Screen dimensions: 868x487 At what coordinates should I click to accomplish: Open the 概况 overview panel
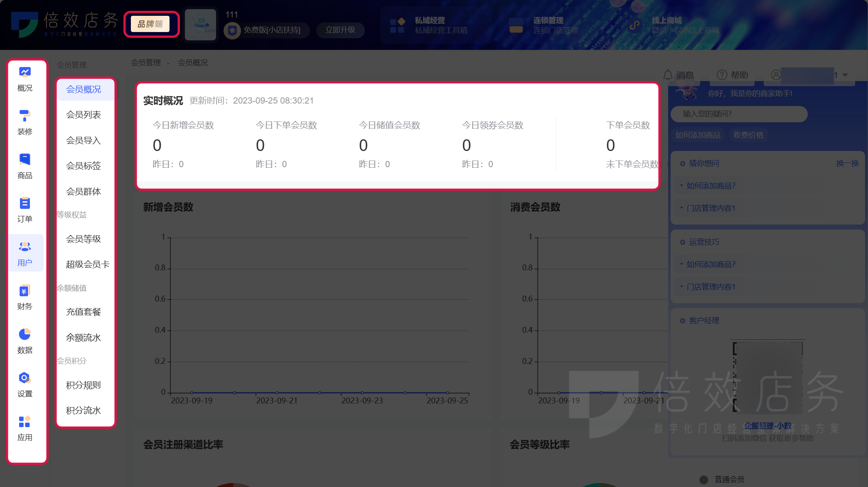25,79
